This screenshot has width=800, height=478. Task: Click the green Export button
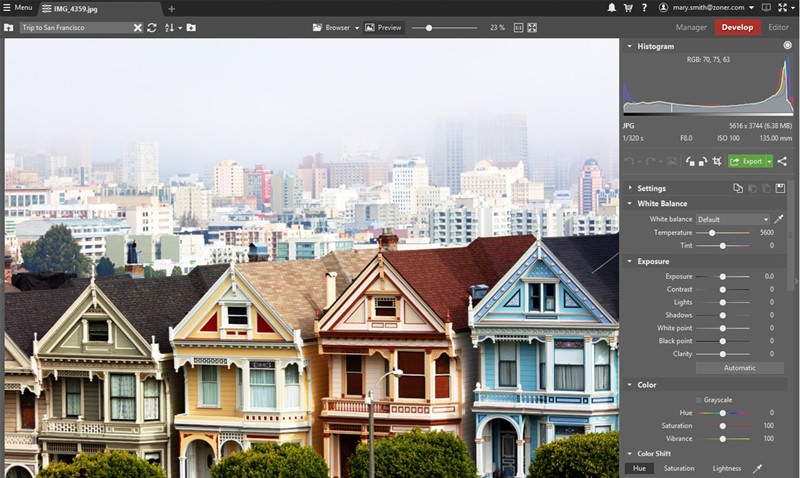pos(746,162)
